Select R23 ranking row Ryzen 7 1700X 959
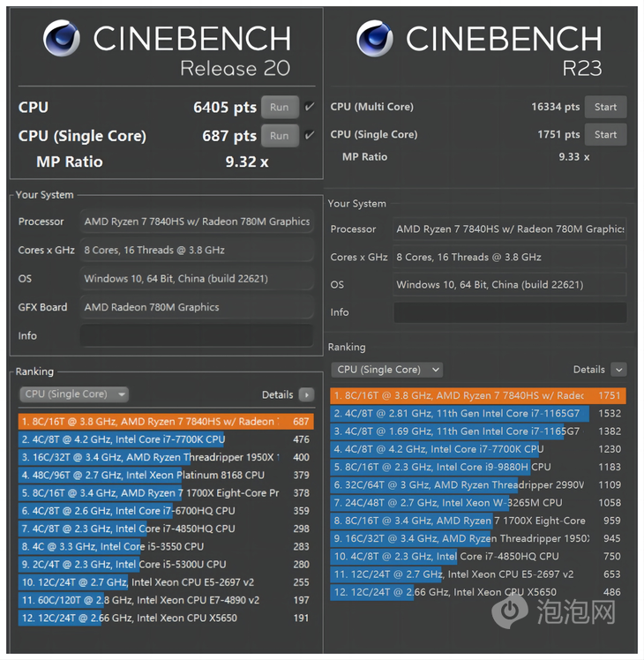The width and height of the screenshot is (644, 660). 478,521
